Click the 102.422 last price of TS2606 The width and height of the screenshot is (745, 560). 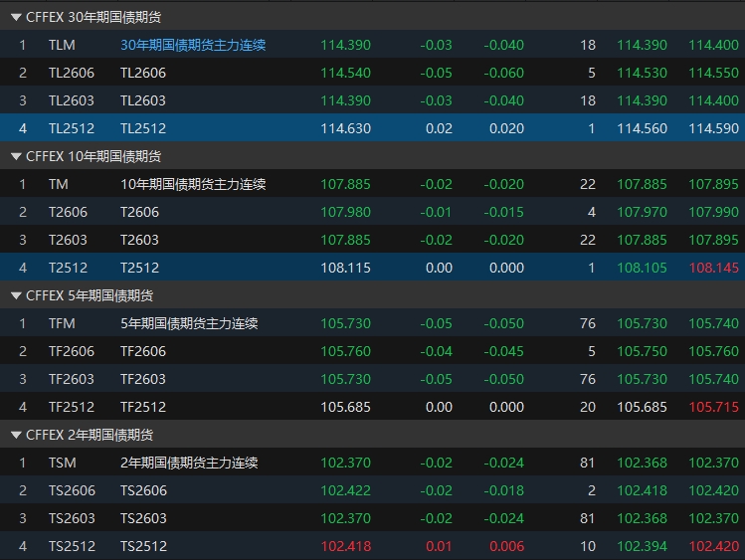click(345, 490)
